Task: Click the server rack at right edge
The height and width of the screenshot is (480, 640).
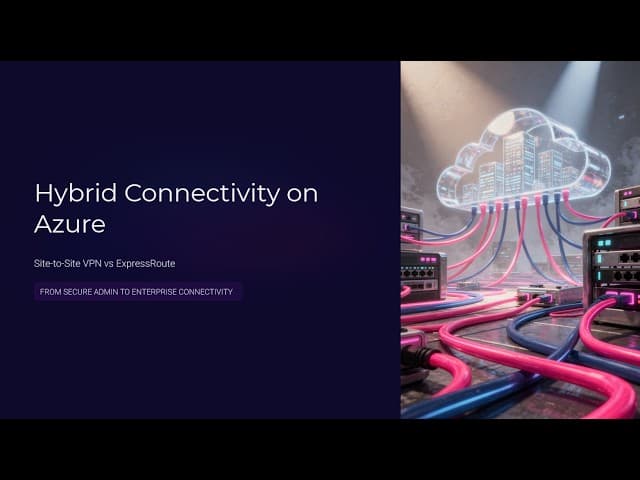Action: click(612, 260)
